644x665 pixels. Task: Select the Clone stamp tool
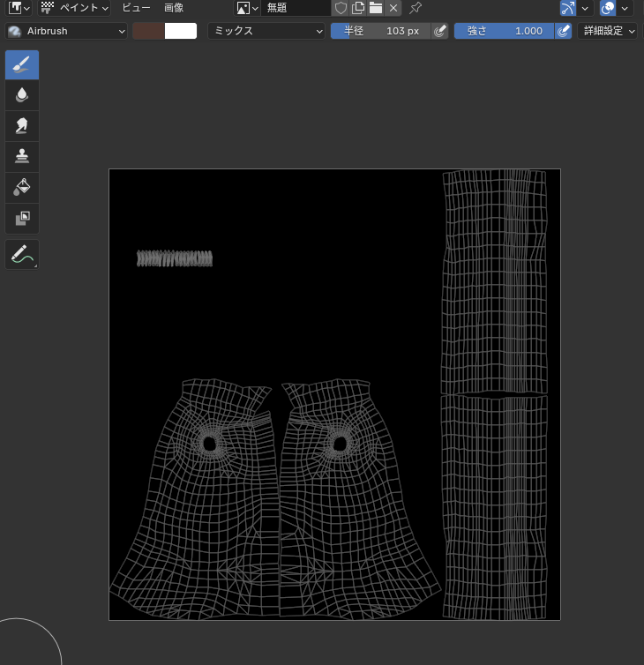(22, 156)
